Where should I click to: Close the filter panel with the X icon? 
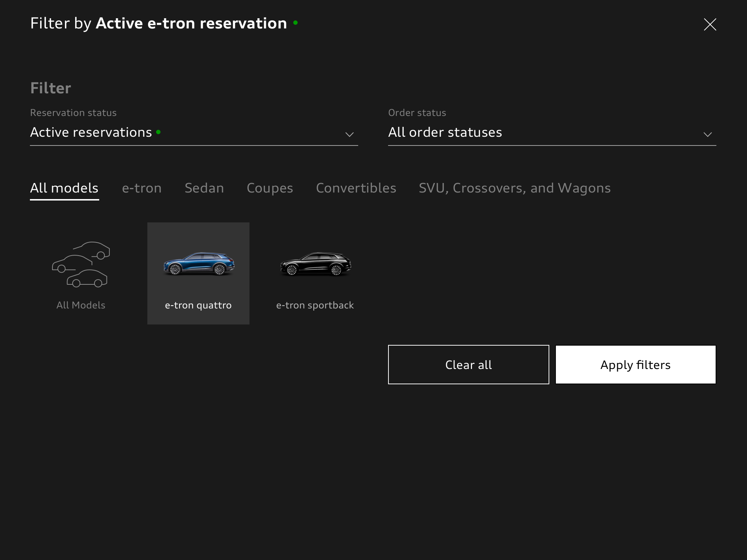point(710,24)
